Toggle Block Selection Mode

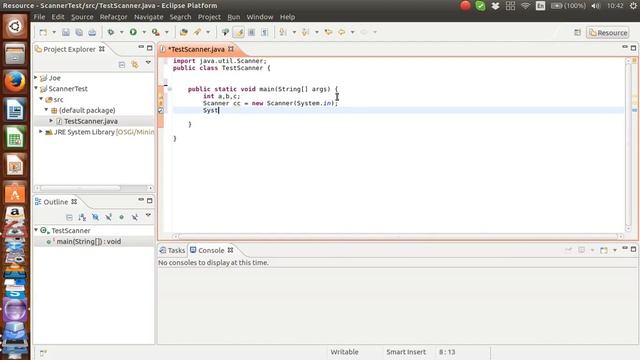pos(252,32)
